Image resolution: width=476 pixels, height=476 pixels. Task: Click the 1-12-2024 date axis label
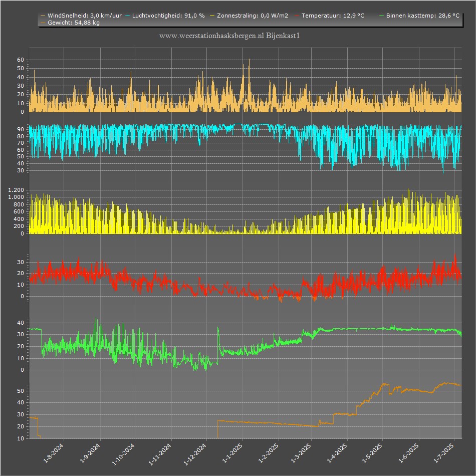point(195,454)
